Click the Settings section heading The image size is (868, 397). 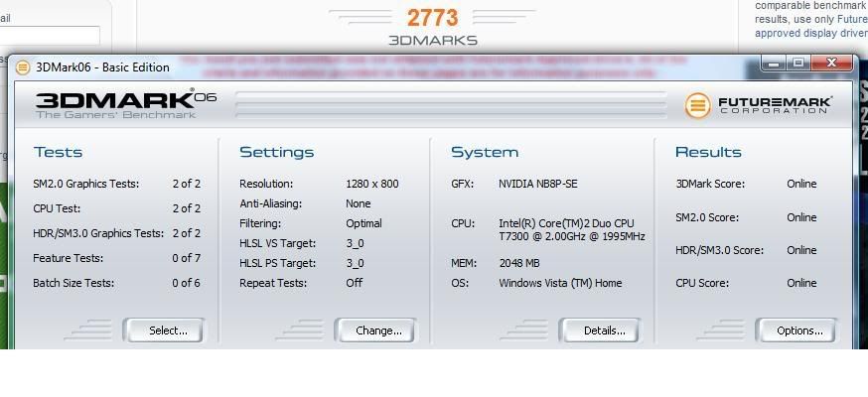point(276,152)
